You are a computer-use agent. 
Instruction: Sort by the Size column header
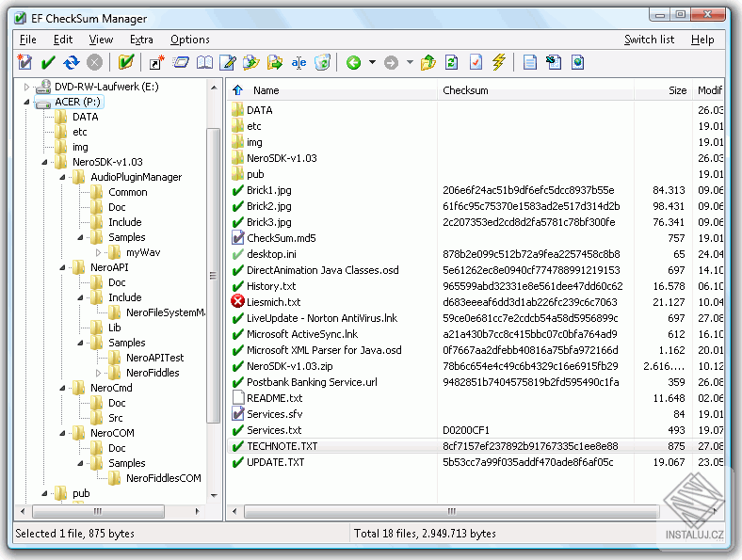tap(664, 89)
